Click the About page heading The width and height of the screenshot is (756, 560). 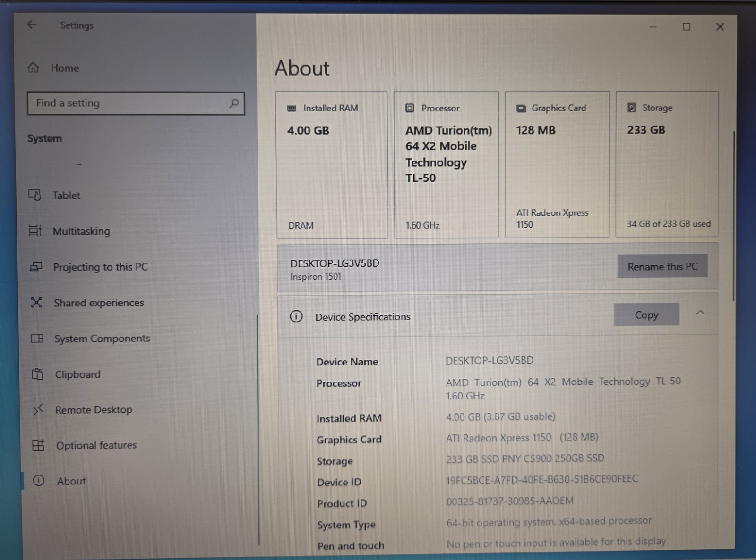[302, 68]
